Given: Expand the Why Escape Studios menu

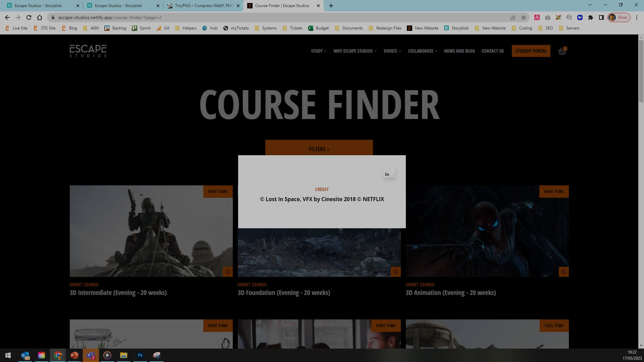Looking at the screenshot, I should click(355, 51).
